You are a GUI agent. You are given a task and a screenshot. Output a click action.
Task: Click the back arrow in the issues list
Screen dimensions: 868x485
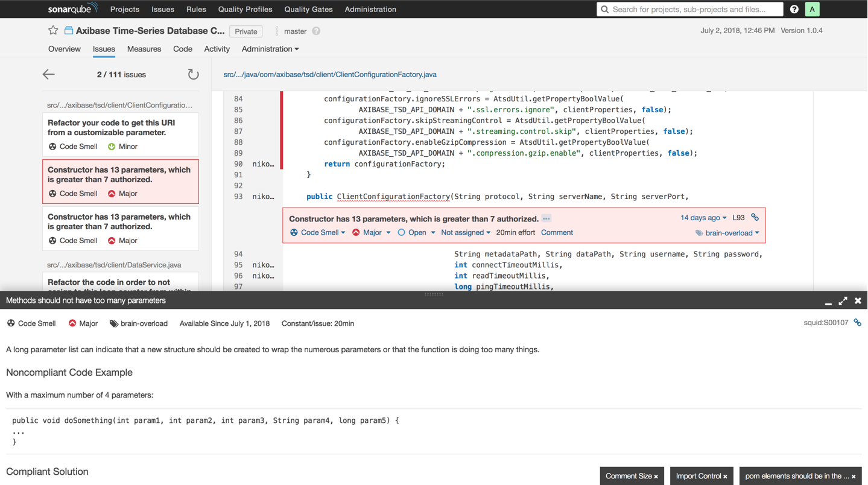[49, 74]
